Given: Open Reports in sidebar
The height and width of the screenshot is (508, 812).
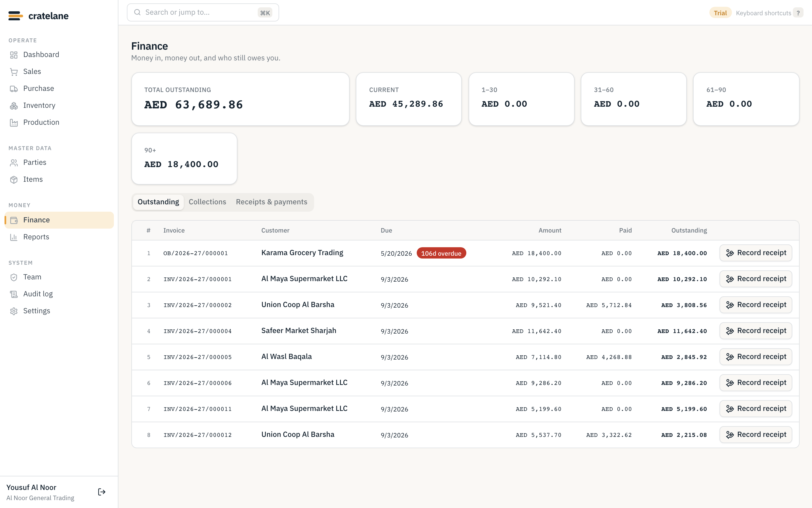Looking at the screenshot, I should [59, 237].
